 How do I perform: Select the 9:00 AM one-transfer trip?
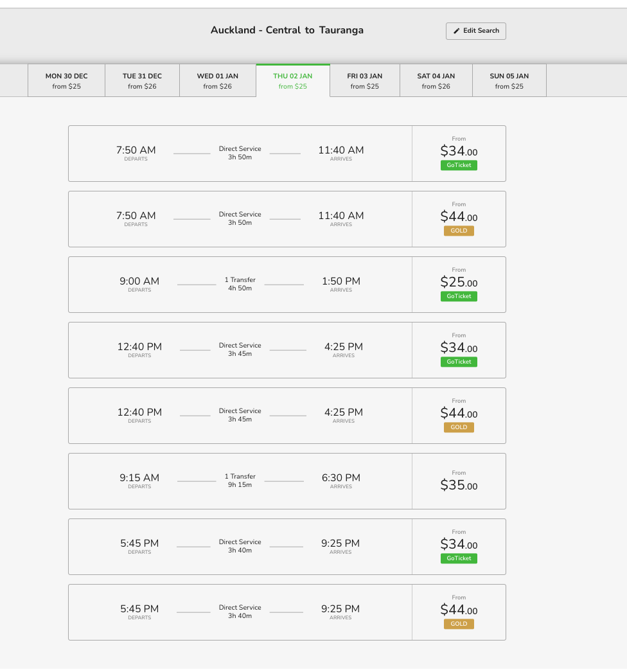coord(240,285)
